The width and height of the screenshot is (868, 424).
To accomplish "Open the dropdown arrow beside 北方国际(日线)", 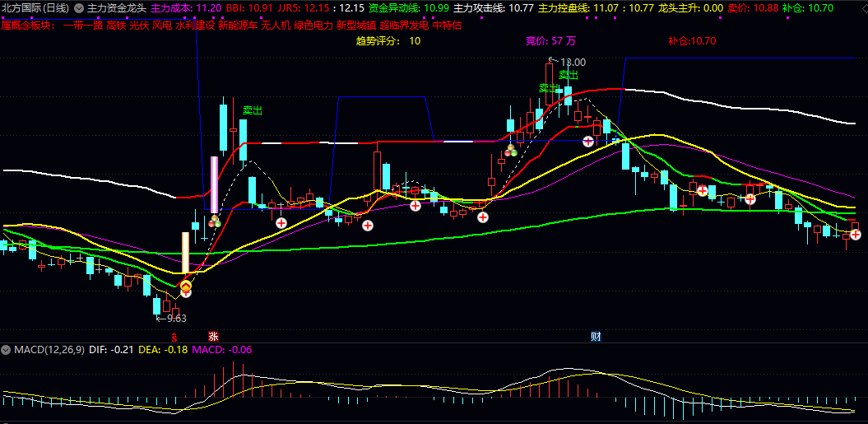I will pyautogui.click(x=79, y=8).
